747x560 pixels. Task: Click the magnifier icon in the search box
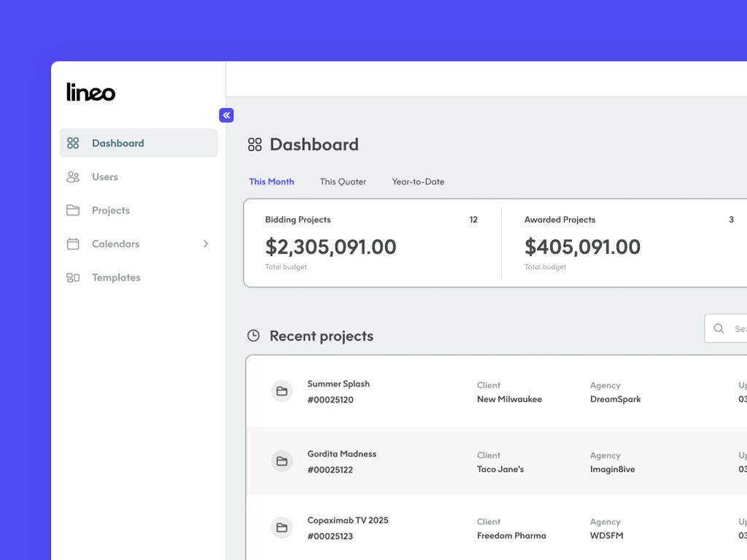pyautogui.click(x=719, y=328)
